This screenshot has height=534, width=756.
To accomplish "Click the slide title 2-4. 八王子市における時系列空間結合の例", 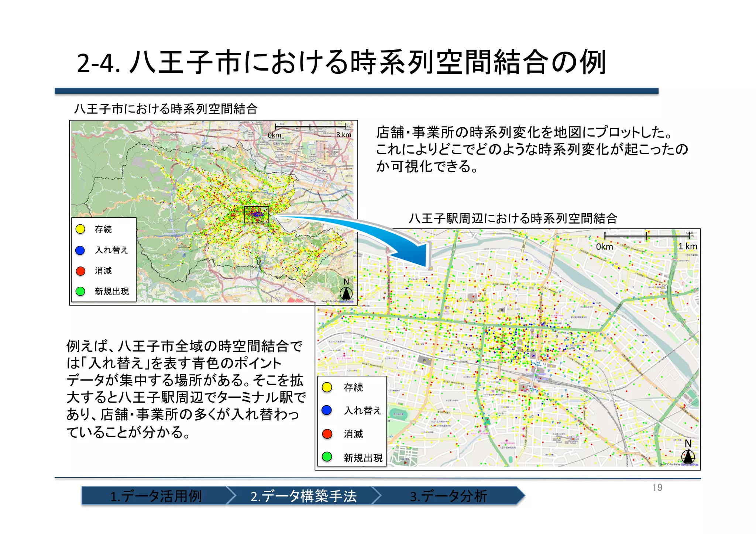I will 341,62.
